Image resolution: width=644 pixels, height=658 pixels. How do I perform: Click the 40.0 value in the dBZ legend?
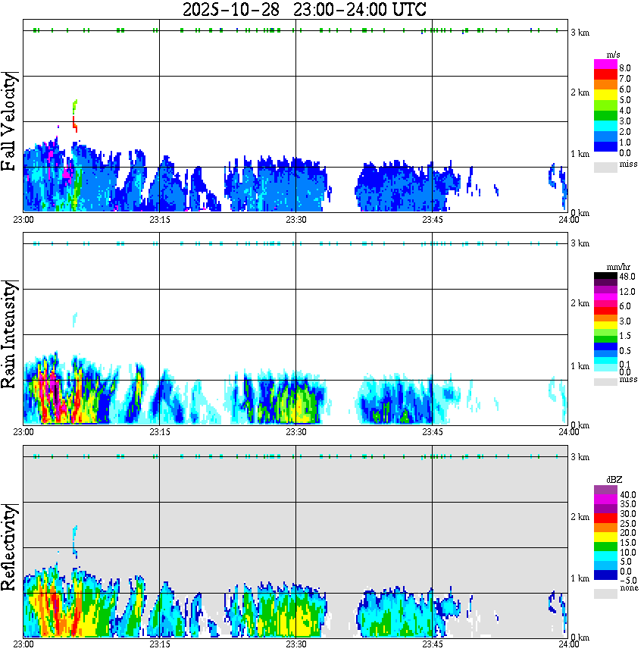[x=628, y=495]
